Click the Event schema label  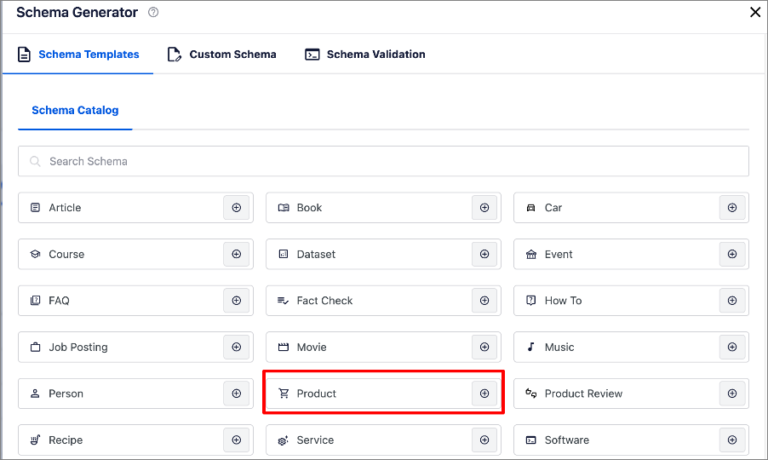(558, 254)
